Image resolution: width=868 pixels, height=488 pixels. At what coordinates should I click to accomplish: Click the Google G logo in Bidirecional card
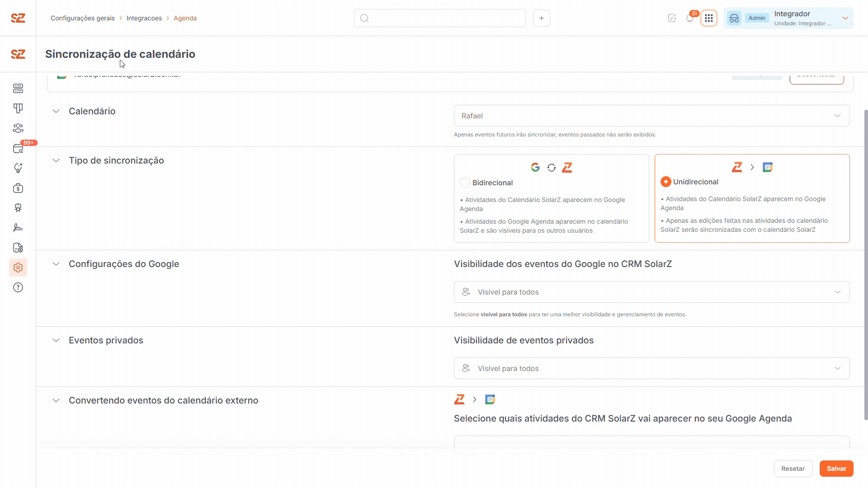[x=535, y=168]
